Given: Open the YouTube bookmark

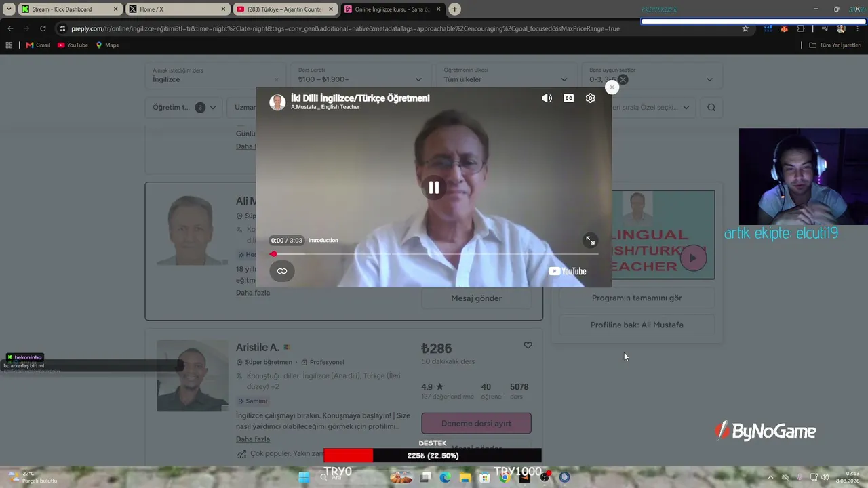Looking at the screenshot, I should (73, 45).
